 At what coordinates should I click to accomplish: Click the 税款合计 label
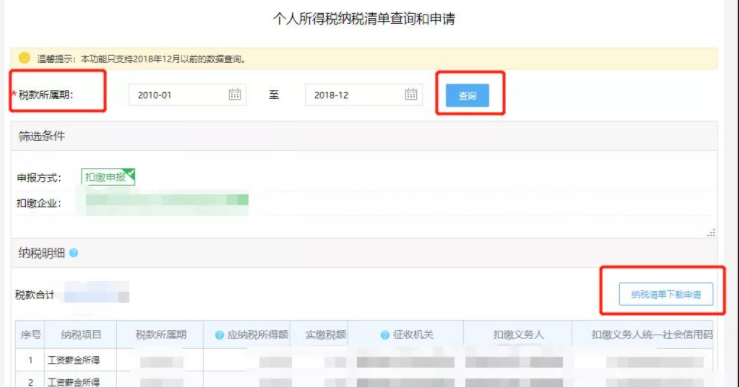34,295
